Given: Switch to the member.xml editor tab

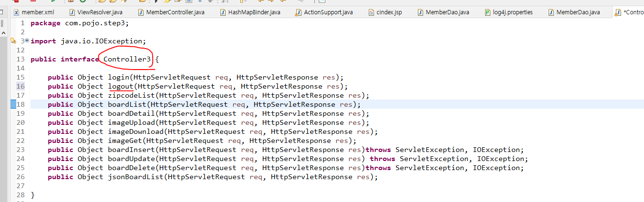Looking at the screenshot, I should pos(34,12).
